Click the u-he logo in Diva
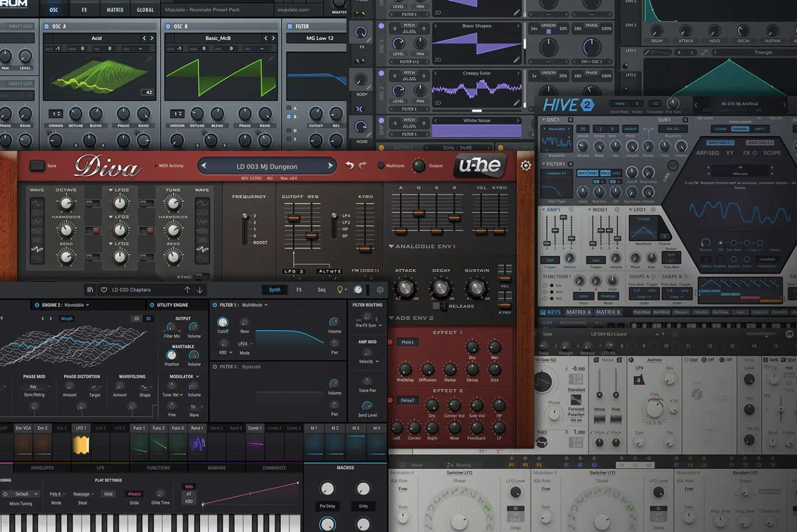The height and width of the screenshot is (532, 797). pos(480,165)
